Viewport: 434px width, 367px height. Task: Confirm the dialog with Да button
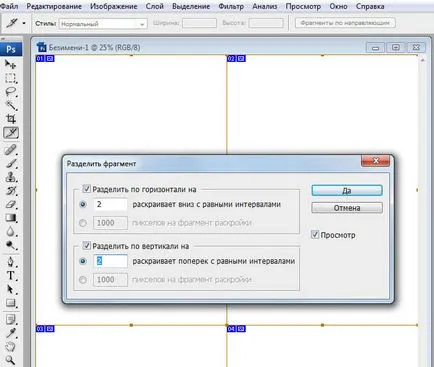(347, 190)
